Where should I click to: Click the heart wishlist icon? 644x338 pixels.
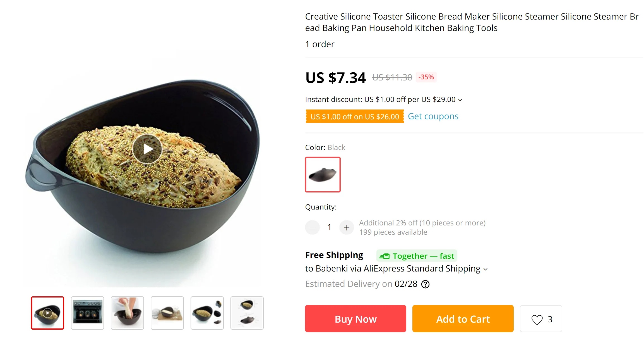click(537, 319)
